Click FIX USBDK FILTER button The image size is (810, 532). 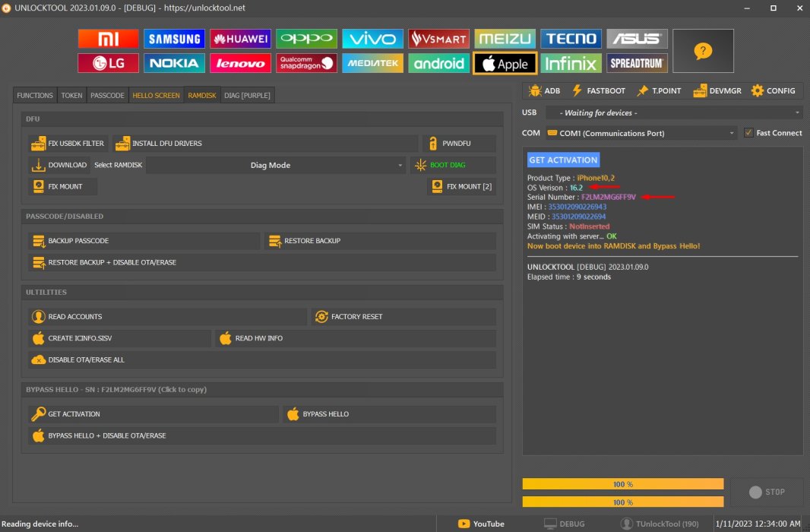[x=68, y=144]
